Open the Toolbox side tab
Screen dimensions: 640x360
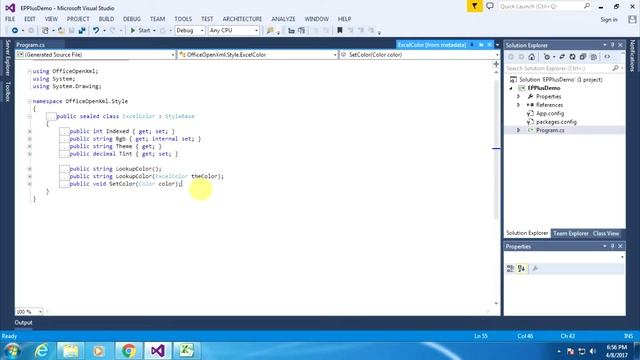pos(7,91)
